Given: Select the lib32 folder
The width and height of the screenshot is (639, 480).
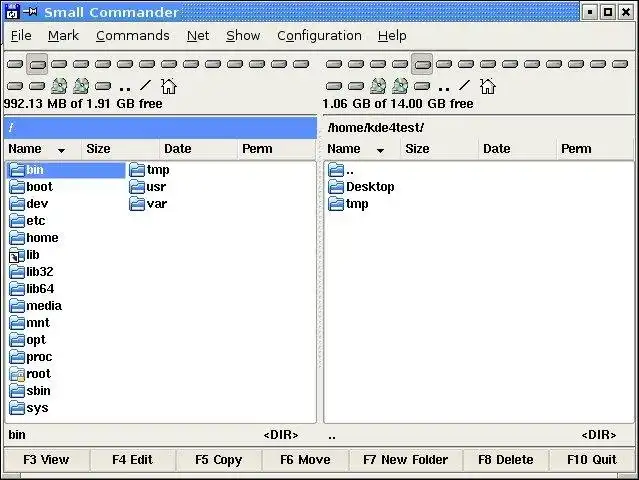Looking at the screenshot, I should point(31,272).
